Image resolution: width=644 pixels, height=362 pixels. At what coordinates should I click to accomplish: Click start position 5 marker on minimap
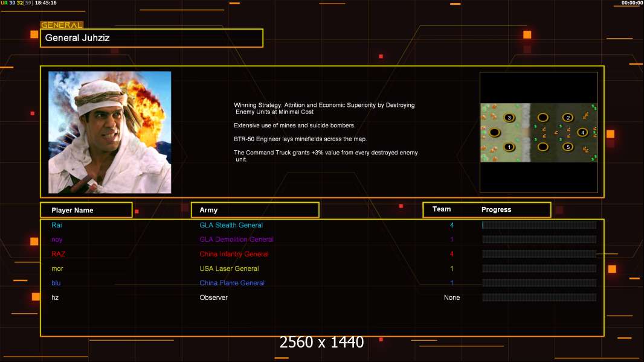click(567, 147)
